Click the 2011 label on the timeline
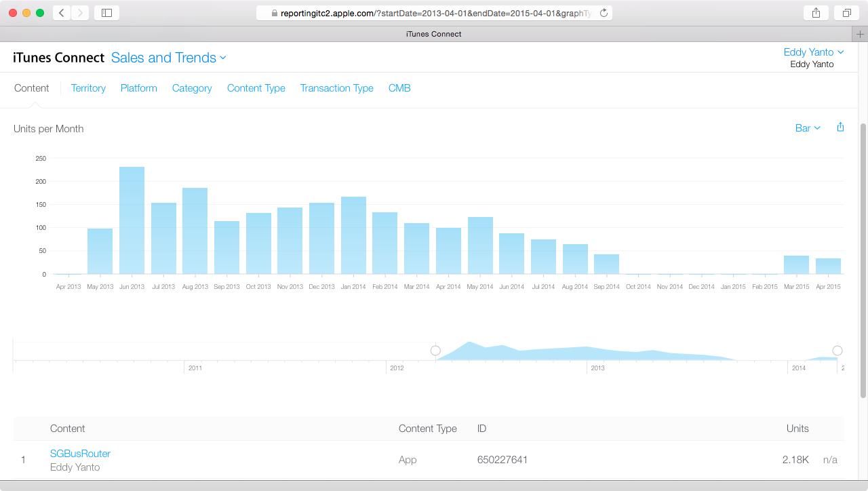This screenshot has height=491, width=868. (x=195, y=368)
